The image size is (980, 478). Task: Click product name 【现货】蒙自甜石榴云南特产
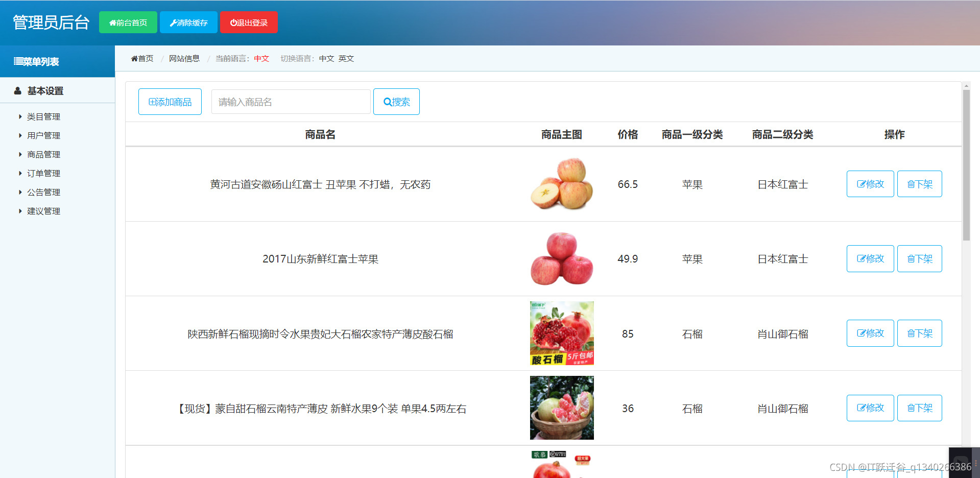click(320, 409)
